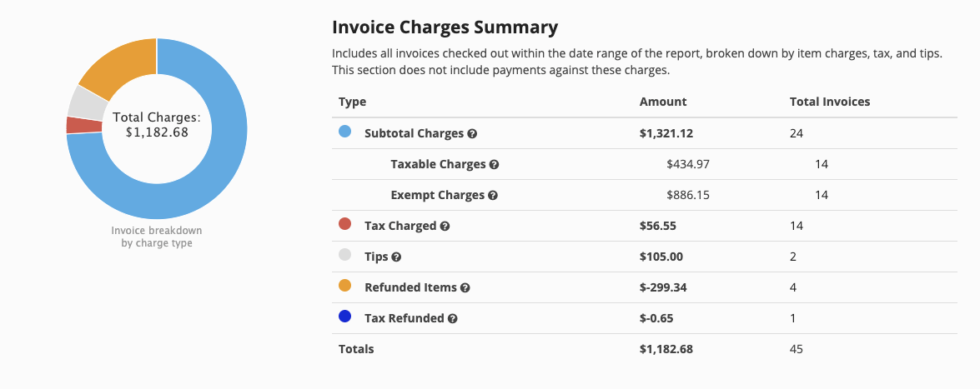Open help icon beside Taxable Charges

tap(494, 165)
